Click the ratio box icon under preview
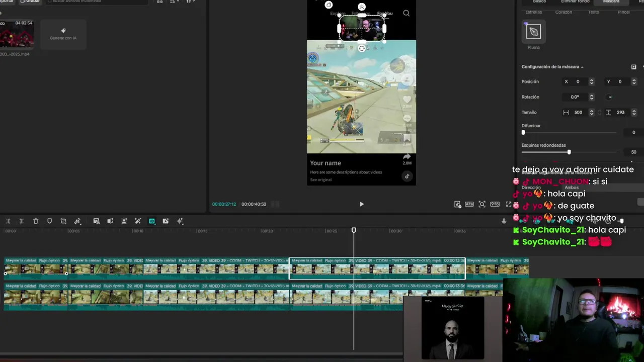644x362 pixels. pyautogui.click(x=495, y=204)
